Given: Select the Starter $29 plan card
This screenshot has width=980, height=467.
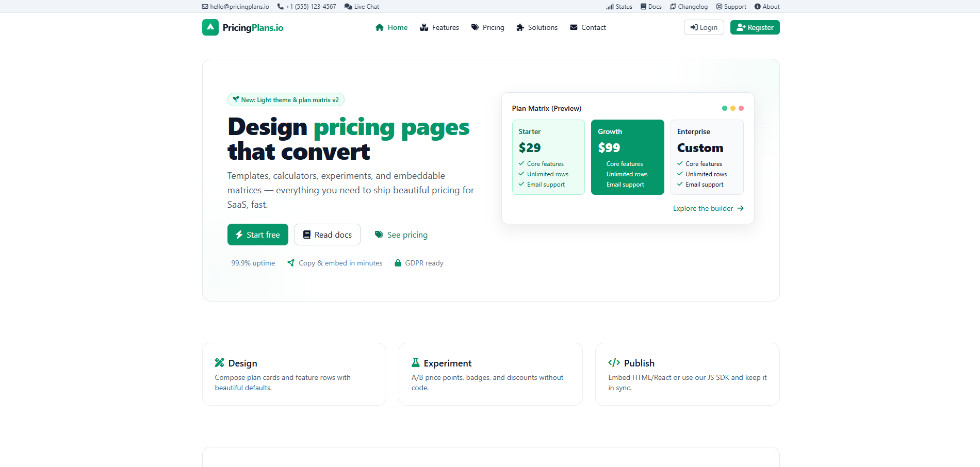Looking at the screenshot, I should tap(548, 157).
